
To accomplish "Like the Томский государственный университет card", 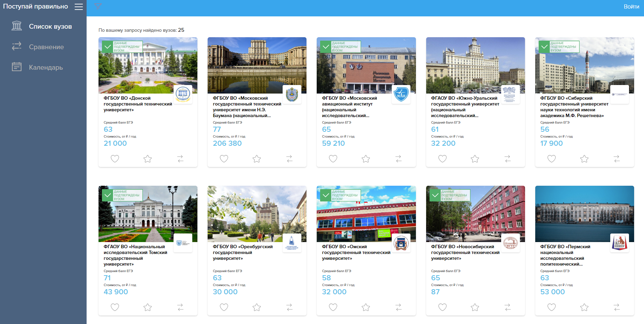I will pyautogui.click(x=115, y=307).
